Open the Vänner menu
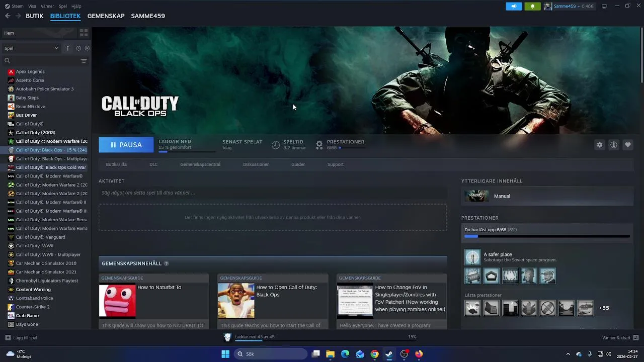The width and height of the screenshot is (644, 362). (47, 6)
